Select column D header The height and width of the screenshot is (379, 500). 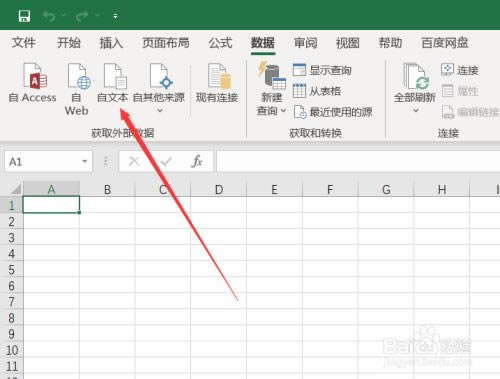coord(219,189)
